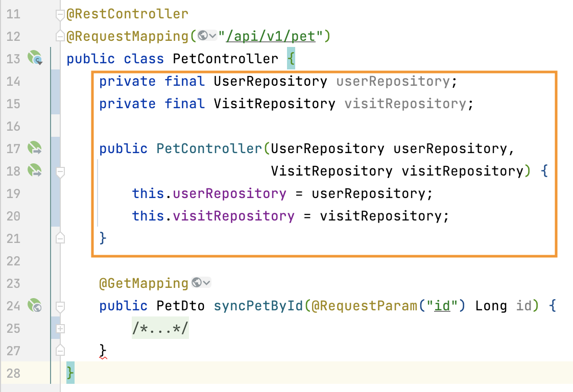Click line number 28 in the gutter
This screenshot has width=573, height=392.
pyautogui.click(x=14, y=373)
